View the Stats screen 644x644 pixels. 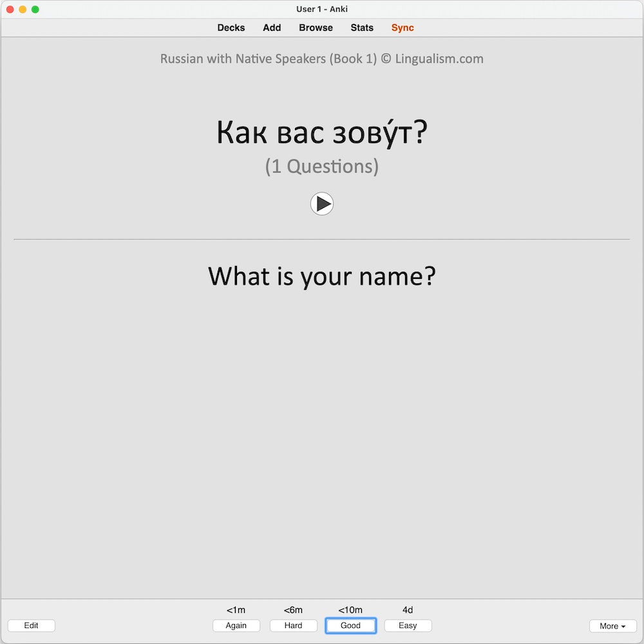pos(361,28)
